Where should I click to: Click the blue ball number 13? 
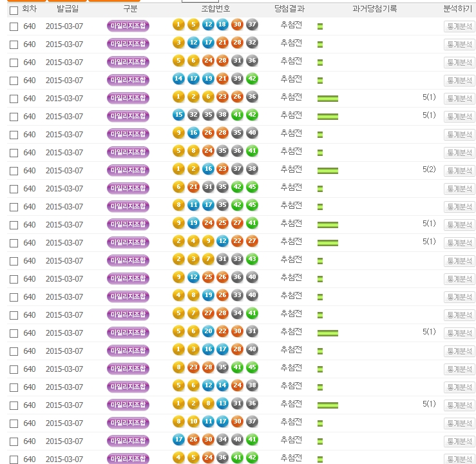point(222,403)
